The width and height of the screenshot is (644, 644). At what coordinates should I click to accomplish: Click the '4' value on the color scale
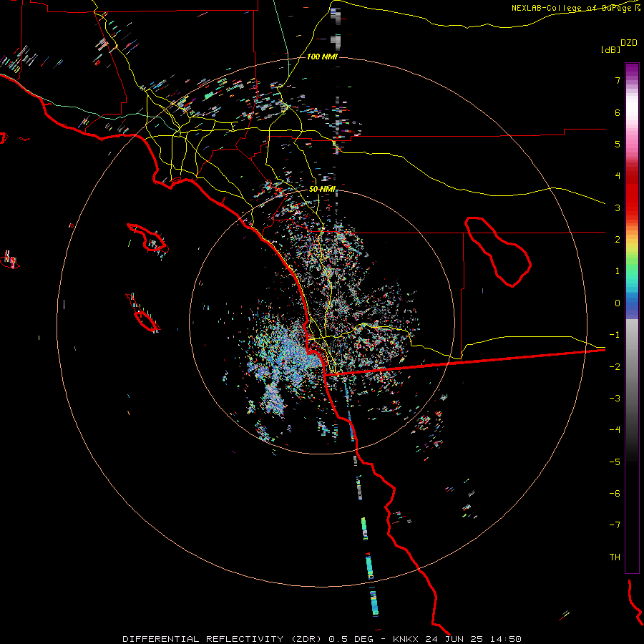[x=618, y=176]
